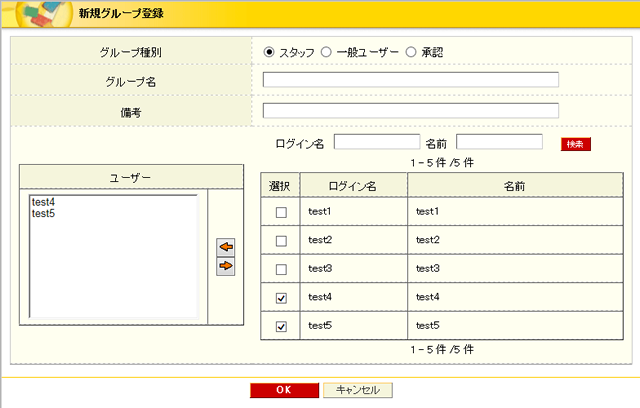Screen dimensions: 640x408
Task: Select the スタッフ radio button
Action: (269, 51)
